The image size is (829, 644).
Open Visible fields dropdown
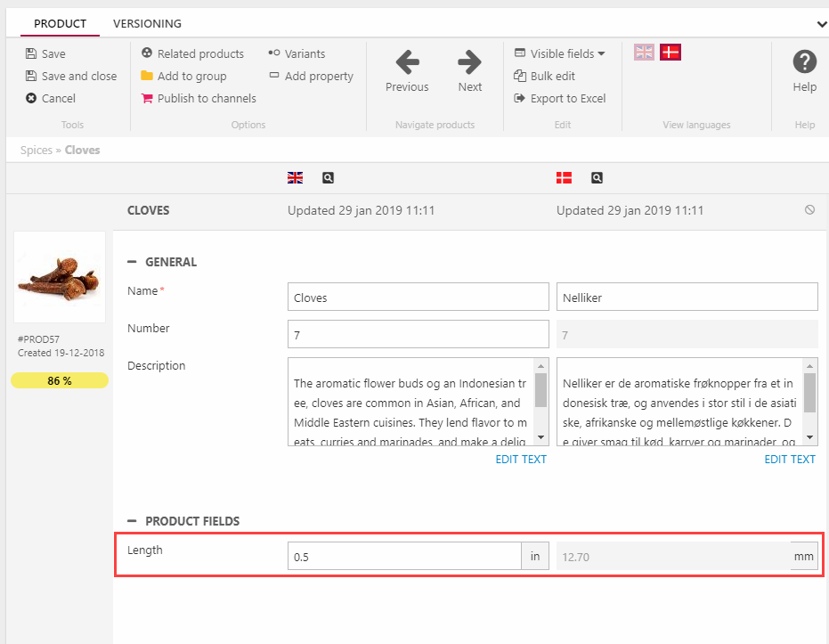pos(560,53)
